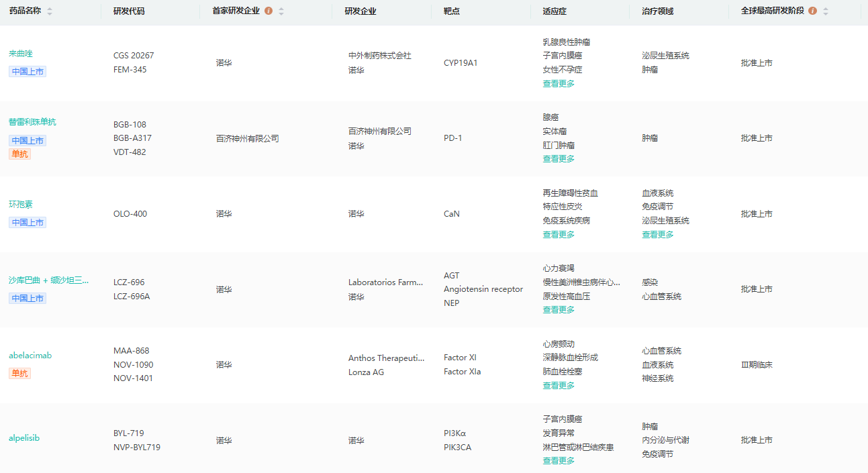Screen dimensions: 868x473
Task: Click 感染 in 沙库巴曲 row
Action: (650, 282)
